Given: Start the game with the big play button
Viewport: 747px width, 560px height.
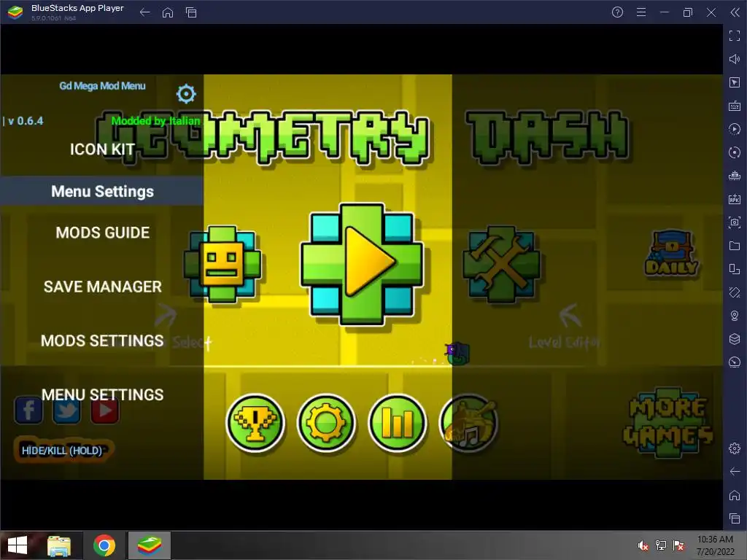Looking at the screenshot, I should coord(362,264).
